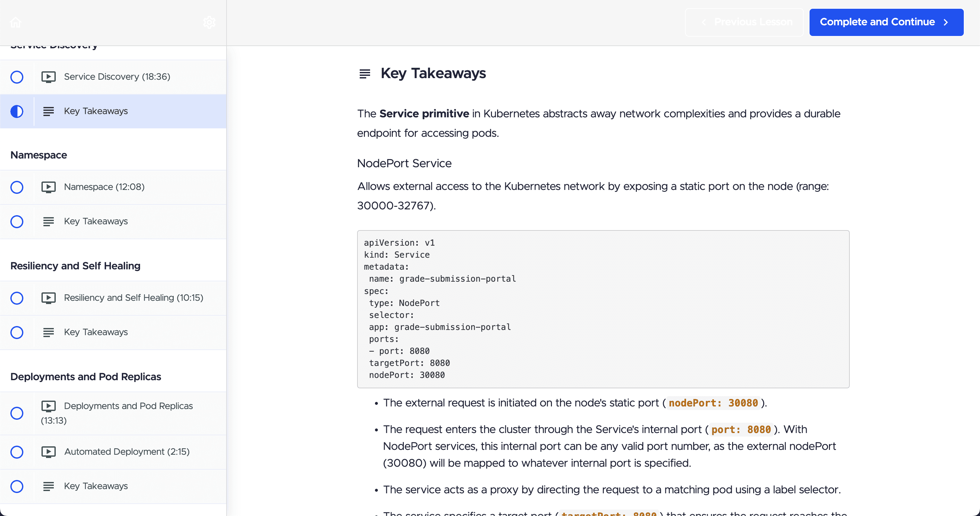Click the 'port: 8080' inline code in bullet
980x516 pixels.
pyautogui.click(x=741, y=429)
